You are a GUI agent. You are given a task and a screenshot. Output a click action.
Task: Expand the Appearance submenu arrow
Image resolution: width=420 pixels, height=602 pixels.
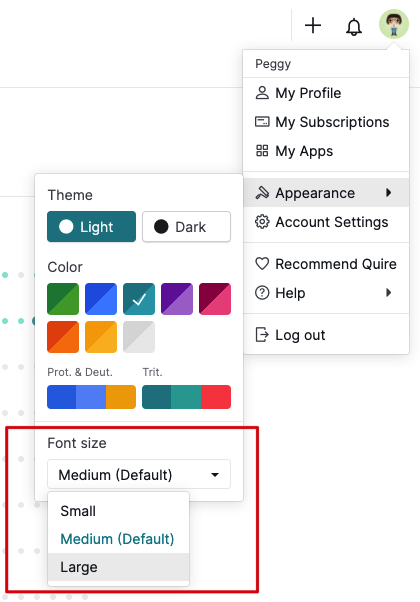389,193
